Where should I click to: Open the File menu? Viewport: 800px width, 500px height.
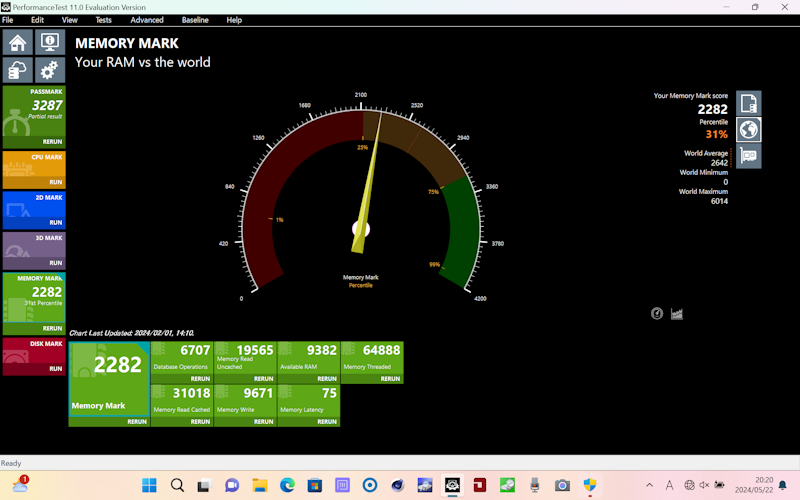[x=8, y=20]
